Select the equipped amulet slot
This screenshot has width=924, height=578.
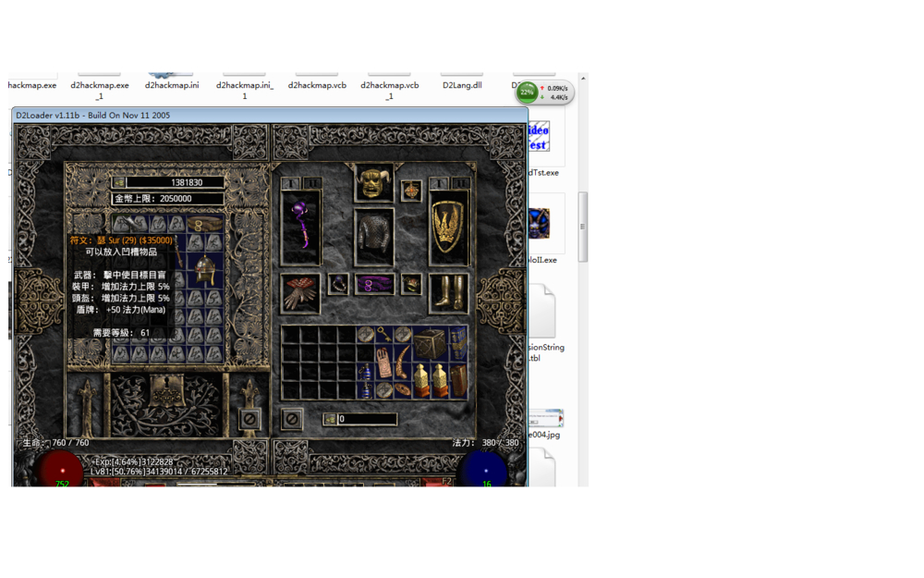[411, 191]
